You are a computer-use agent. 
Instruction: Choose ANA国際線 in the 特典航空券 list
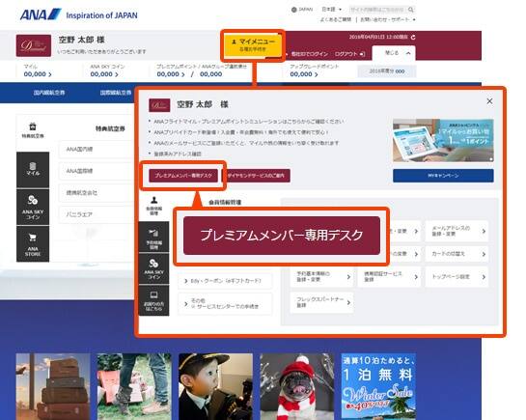96,171
